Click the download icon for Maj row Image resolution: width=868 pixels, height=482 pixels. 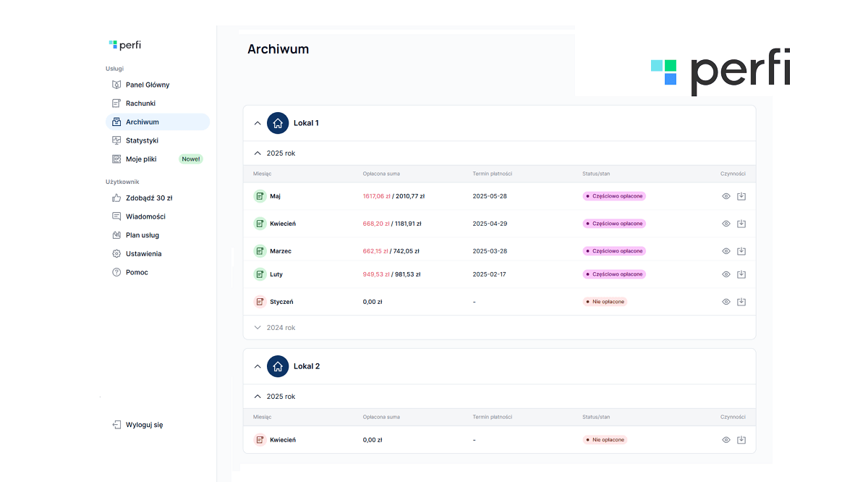click(741, 196)
